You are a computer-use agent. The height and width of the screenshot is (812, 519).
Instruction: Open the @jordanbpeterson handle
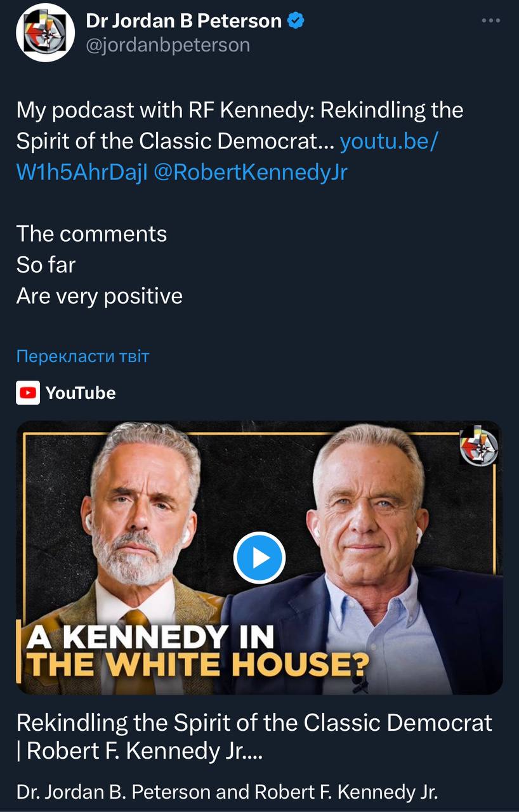click(168, 45)
